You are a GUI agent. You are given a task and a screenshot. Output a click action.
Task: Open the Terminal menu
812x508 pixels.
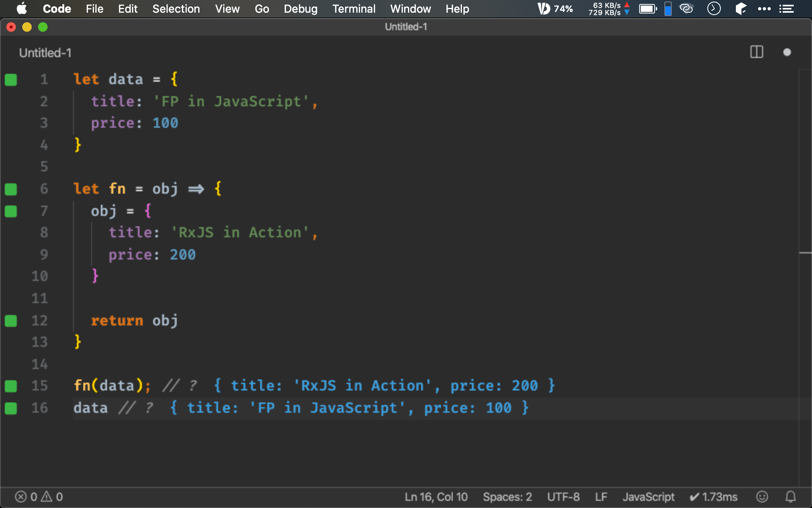[354, 9]
